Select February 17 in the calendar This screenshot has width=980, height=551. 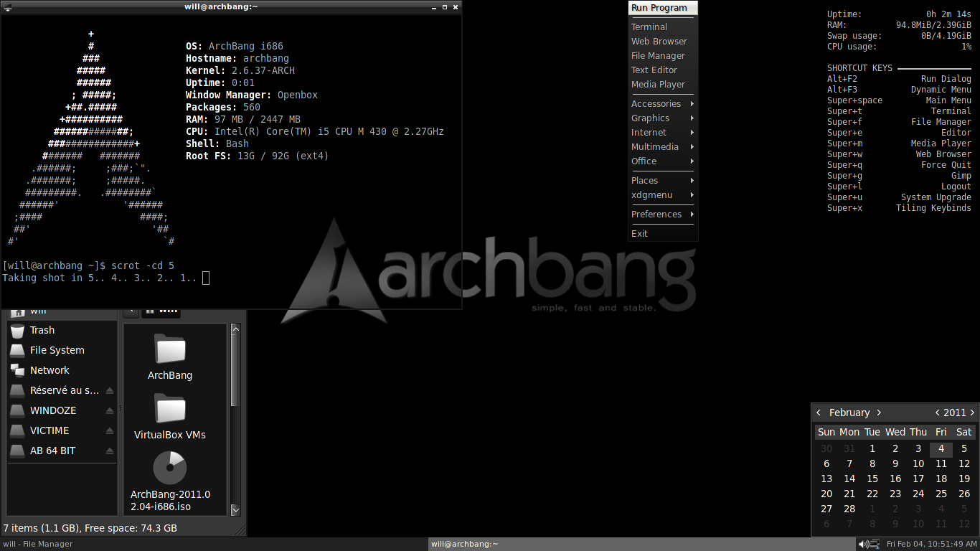coord(918,479)
